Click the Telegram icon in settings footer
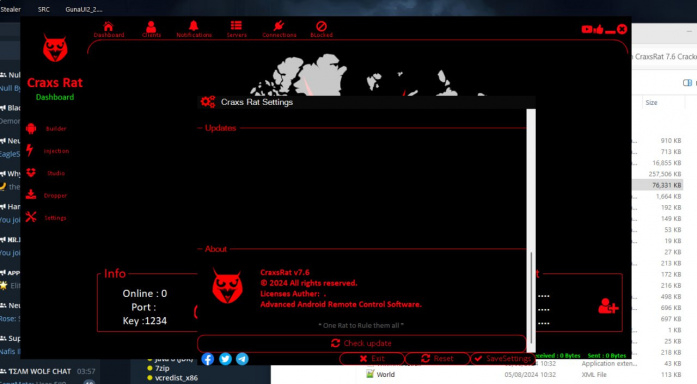 point(242,359)
